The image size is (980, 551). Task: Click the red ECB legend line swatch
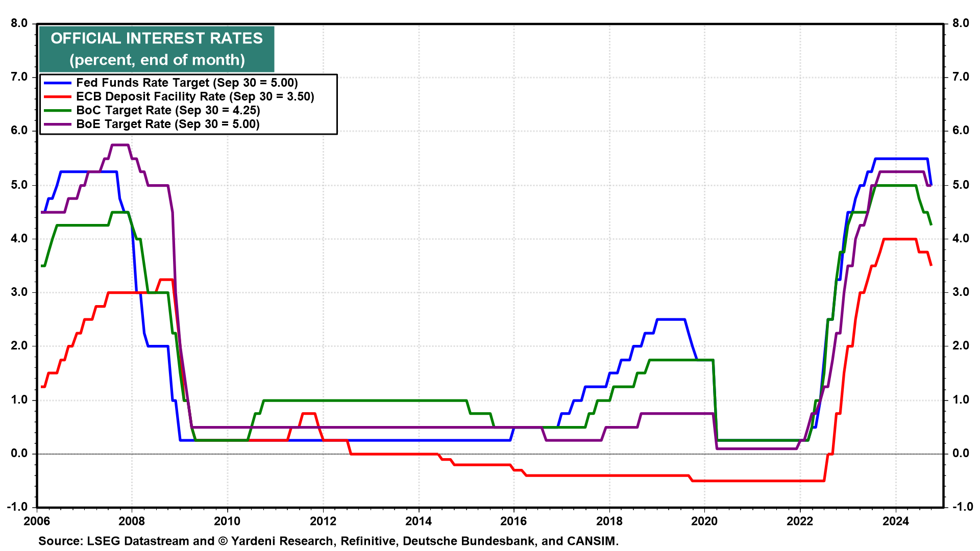57,96
